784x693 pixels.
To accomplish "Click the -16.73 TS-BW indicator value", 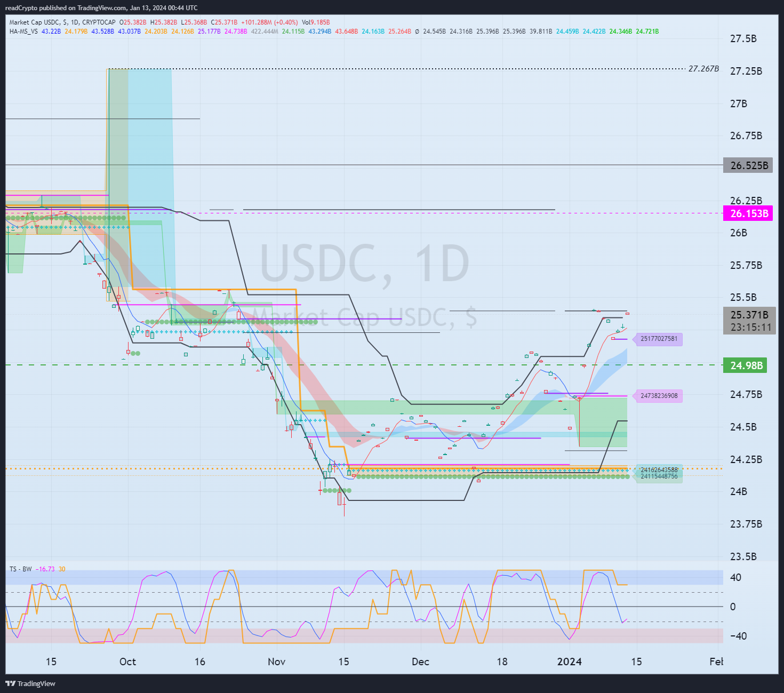I will tap(45, 569).
